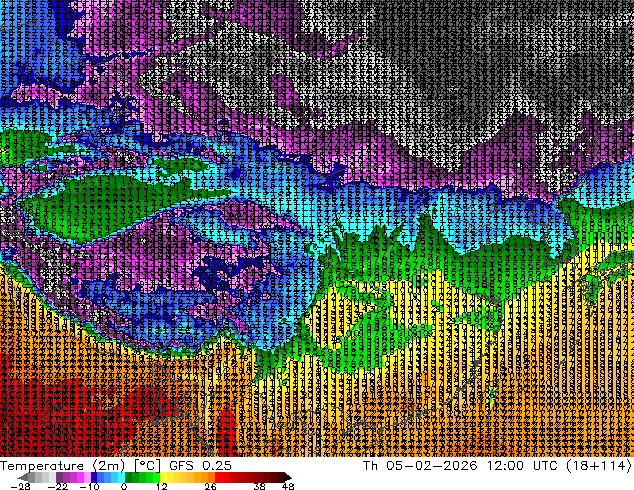Click the right dark arrow end of the colorbar

coord(287,477)
